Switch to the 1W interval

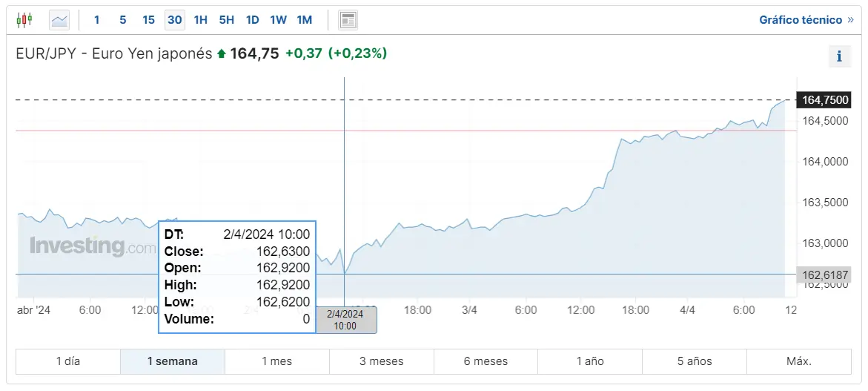tap(278, 20)
